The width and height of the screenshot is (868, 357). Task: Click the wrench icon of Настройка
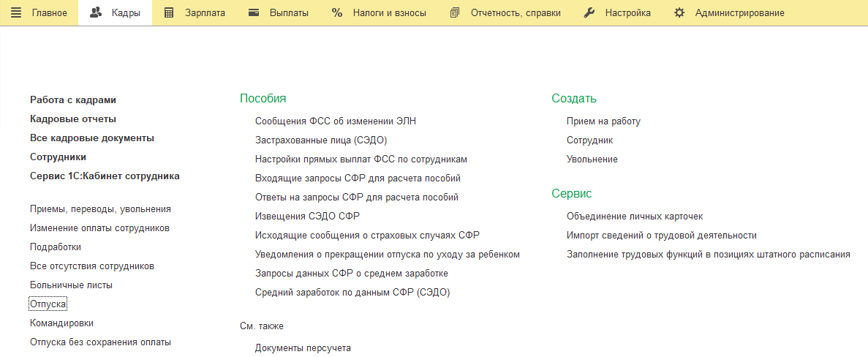[x=589, y=12]
